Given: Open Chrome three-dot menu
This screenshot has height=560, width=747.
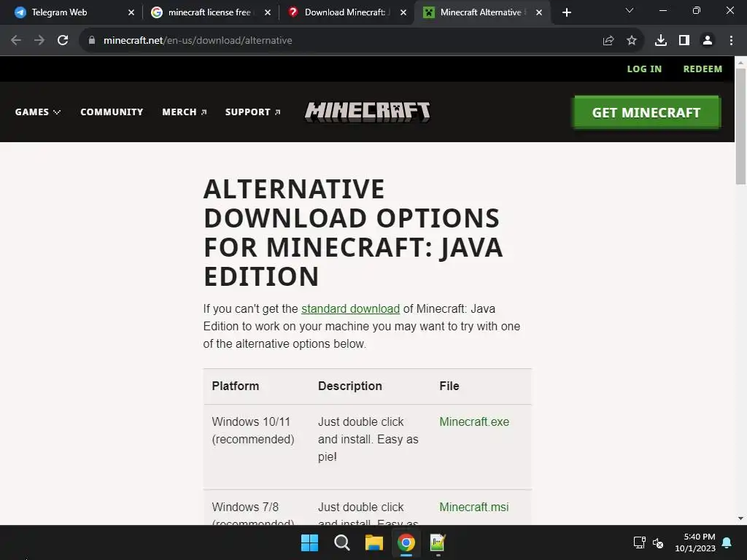Looking at the screenshot, I should [731, 41].
